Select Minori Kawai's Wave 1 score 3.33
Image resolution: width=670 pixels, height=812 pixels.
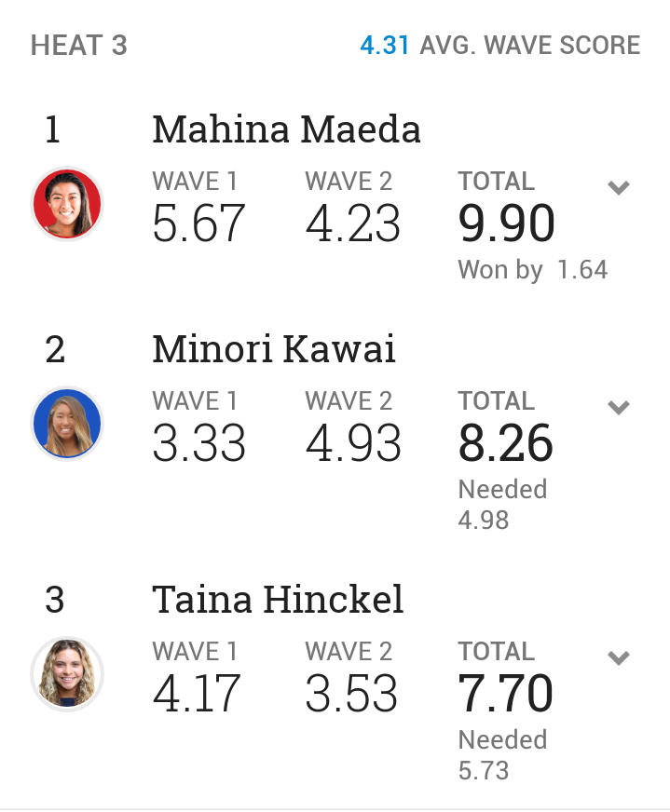tap(199, 443)
